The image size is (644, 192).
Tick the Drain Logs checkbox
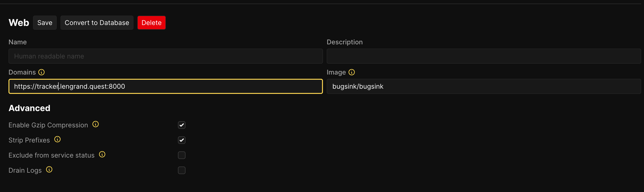(x=182, y=170)
